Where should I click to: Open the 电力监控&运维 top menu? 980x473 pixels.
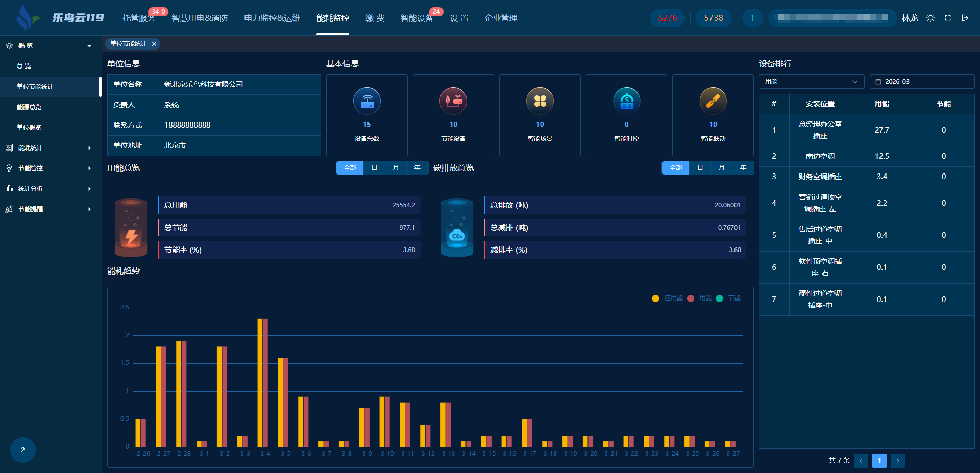click(272, 18)
